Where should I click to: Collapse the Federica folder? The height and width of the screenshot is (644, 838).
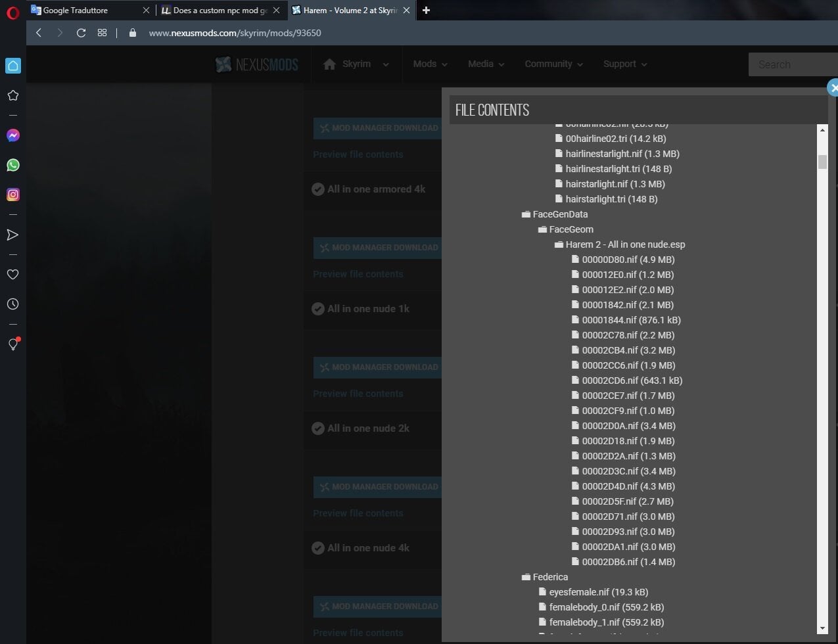[x=526, y=577]
